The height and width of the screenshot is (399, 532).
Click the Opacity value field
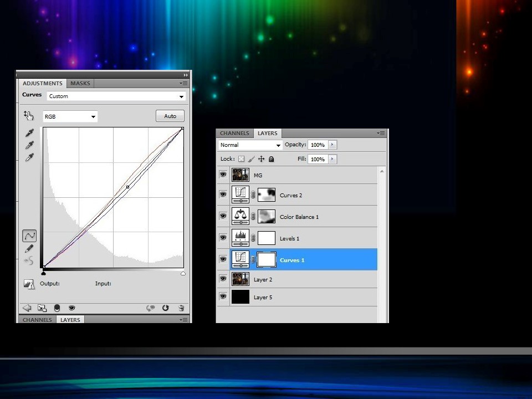(x=318, y=145)
